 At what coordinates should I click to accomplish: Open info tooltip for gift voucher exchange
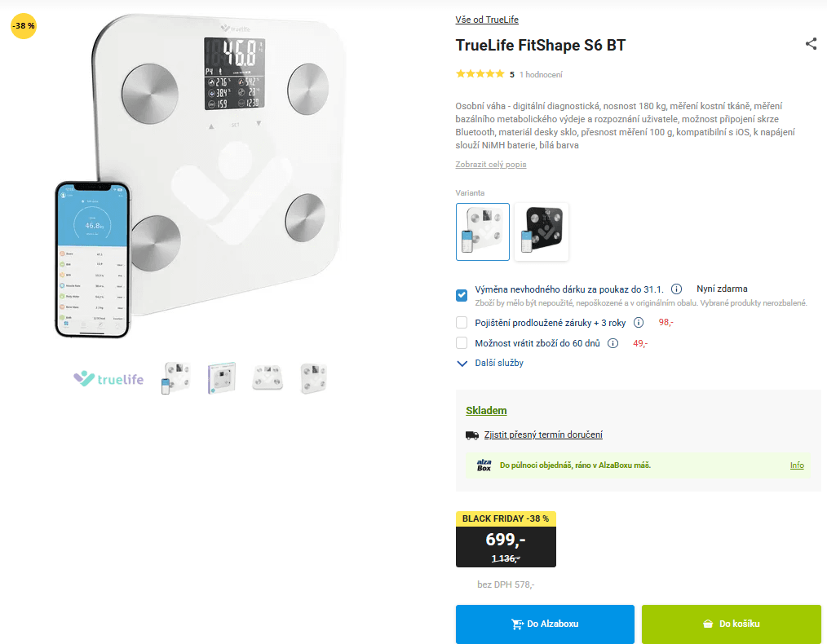pos(675,289)
